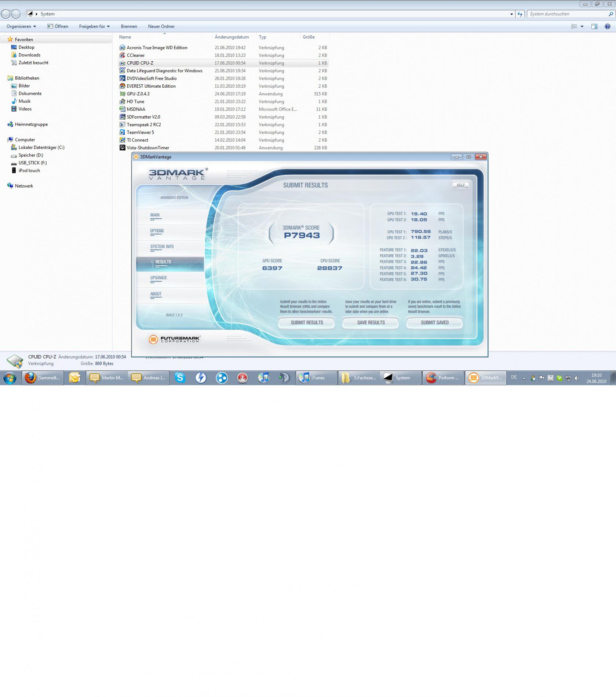The width and height of the screenshot is (616, 697).
Task: Open the Freigeben für dropdown
Action: [x=94, y=26]
